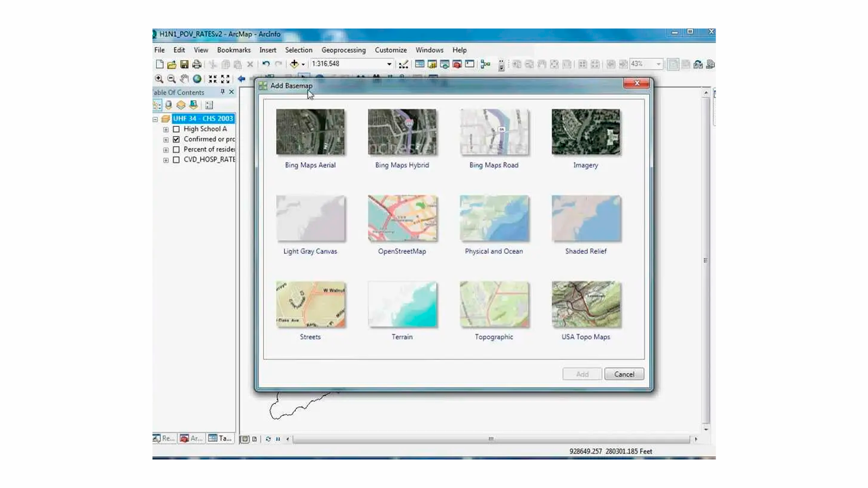Click the Full Extent globe icon

pyautogui.click(x=197, y=79)
